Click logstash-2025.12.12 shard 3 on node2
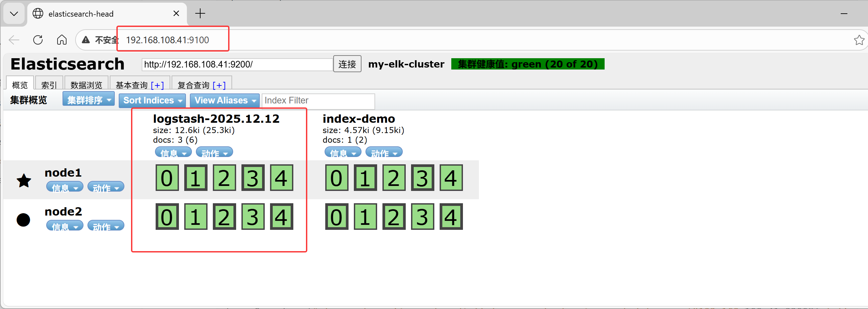Image resolution: width=868 pixels, height=309 pixels. (253, 217)
